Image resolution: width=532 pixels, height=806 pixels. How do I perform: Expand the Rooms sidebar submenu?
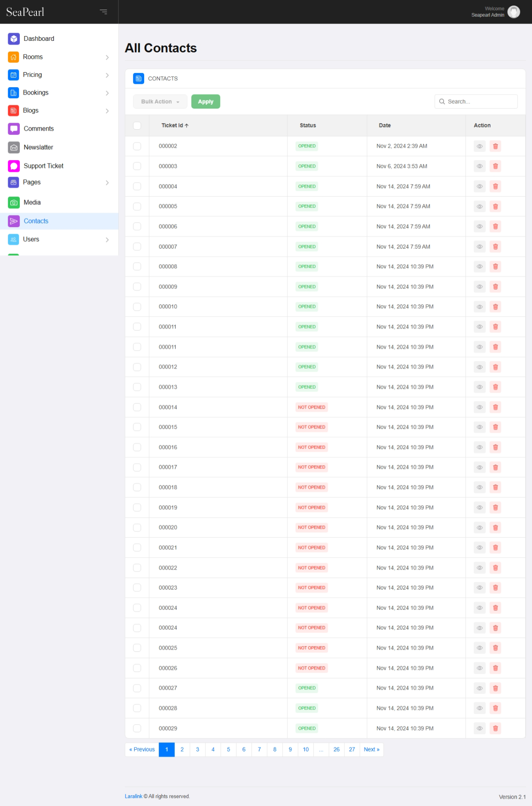[x=107, y=57]
